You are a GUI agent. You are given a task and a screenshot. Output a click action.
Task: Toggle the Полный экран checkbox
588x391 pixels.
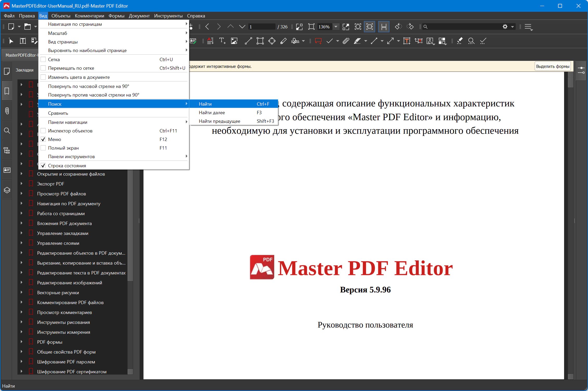point(43,148)
